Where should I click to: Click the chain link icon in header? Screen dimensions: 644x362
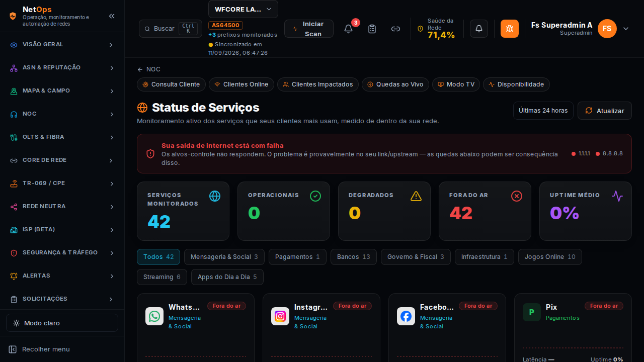[x=395, y=29]
